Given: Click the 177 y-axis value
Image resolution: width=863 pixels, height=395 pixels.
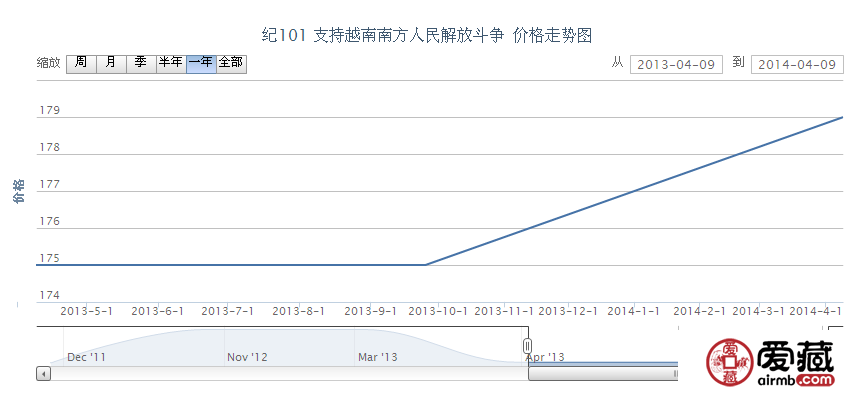Looking at the screenshot, I should [x=49, y=184].
